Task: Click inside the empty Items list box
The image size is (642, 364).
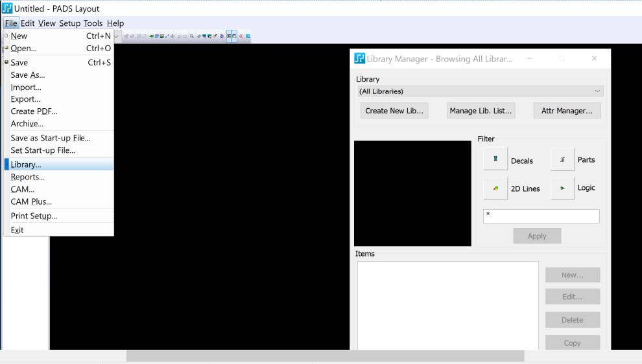Action: point(448,306)
